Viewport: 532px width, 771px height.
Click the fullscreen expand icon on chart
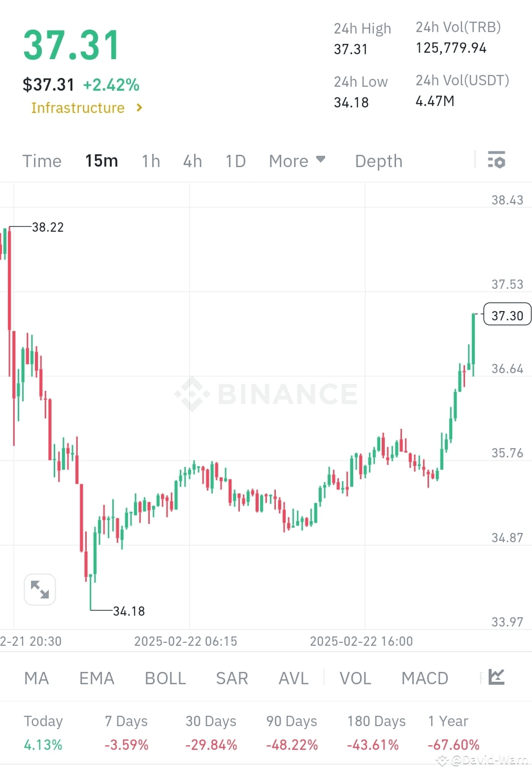coord(39,589)
